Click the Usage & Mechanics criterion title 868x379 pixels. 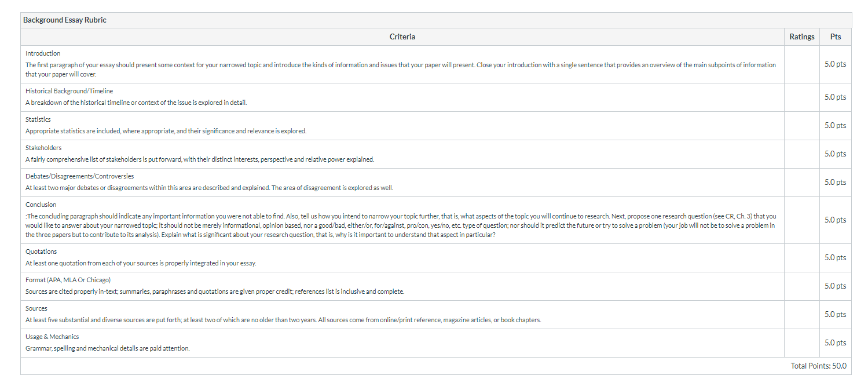click(x=52, y=337)
